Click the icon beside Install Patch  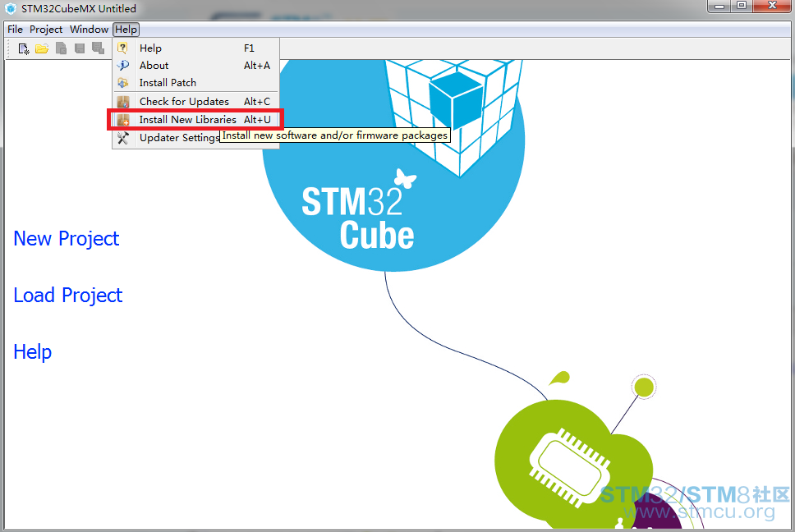(x=122, y=83)
